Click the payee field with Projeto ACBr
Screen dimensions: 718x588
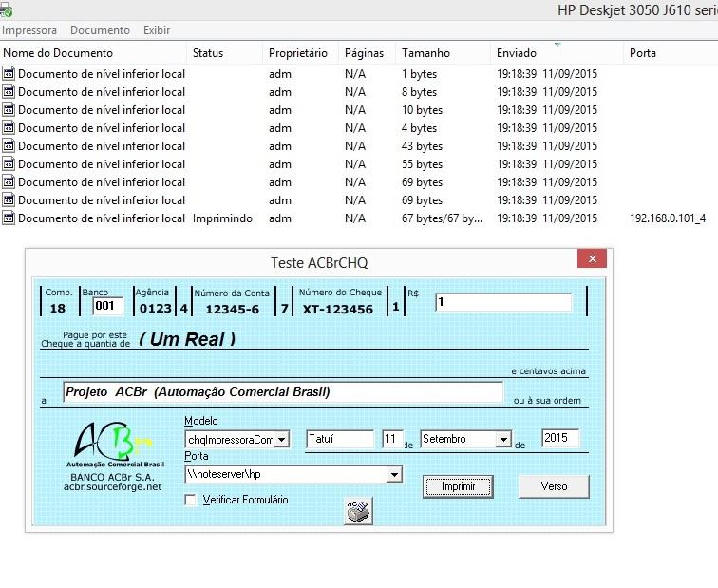[x=283, y=392]
